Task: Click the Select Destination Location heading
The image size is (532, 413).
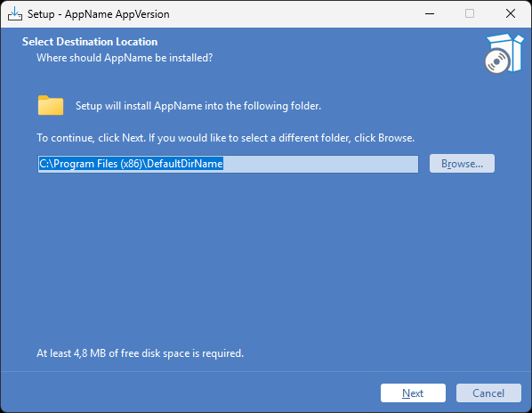Action: click(90, 42)
